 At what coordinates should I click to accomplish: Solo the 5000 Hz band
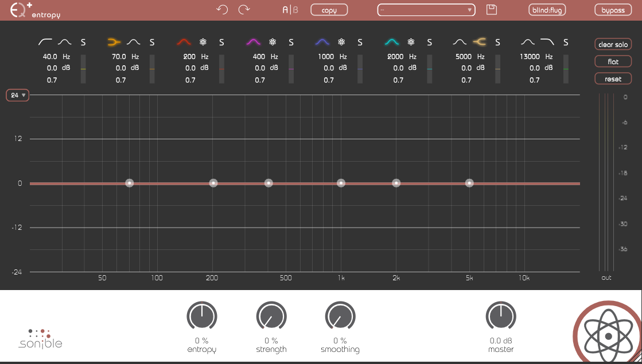(x=497, y=42)
